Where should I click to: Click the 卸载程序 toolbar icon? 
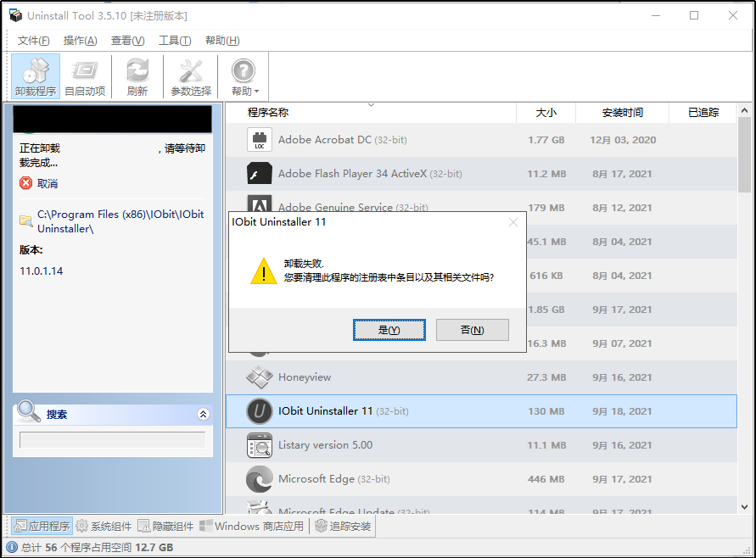pyautogui.click(x=36, y=76)
